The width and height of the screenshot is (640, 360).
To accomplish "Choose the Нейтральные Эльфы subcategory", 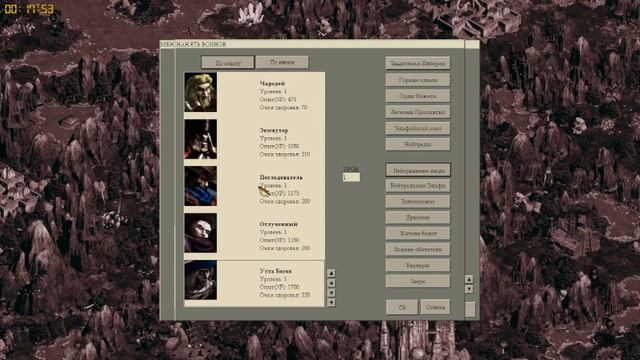I will click(418, 186).
